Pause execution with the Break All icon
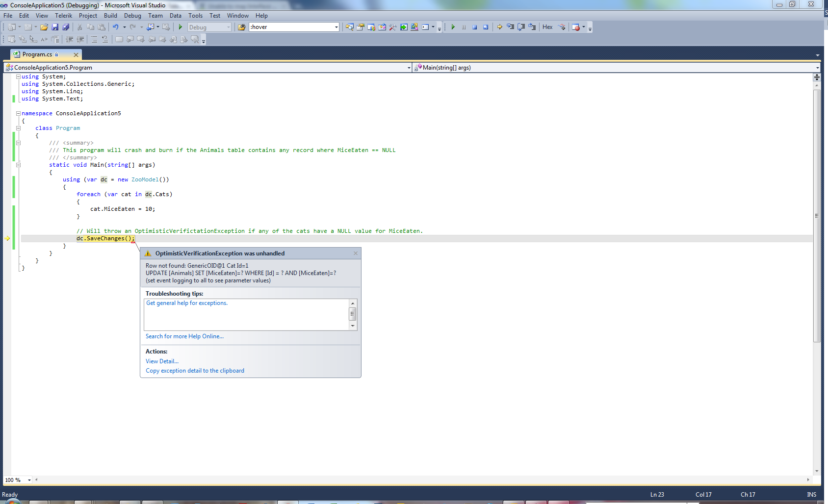The image size is (828, 504). tap(464, 27)
